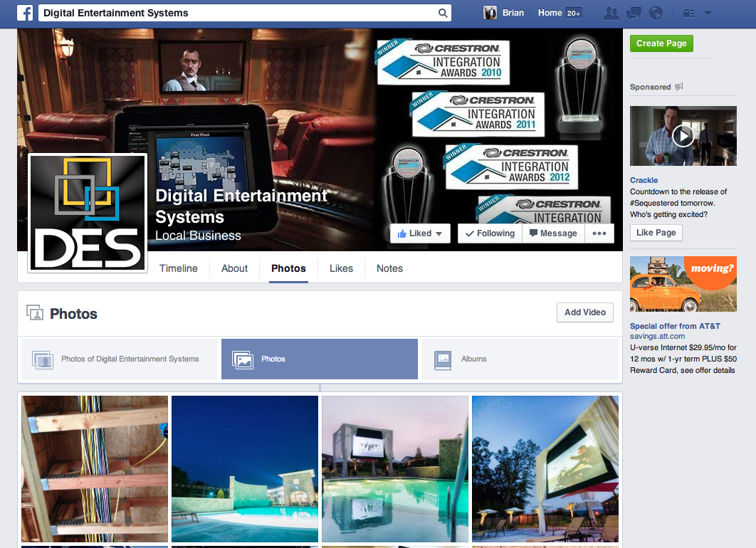Open the friend requests icon

pyautogui.click(x=610, y=13)
